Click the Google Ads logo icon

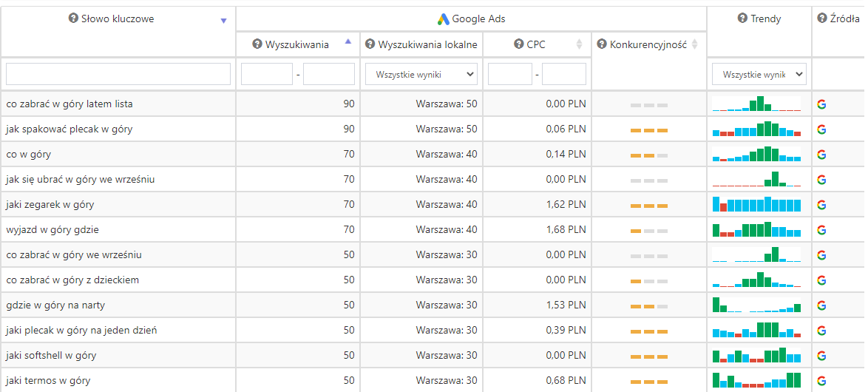pos(444,18)
